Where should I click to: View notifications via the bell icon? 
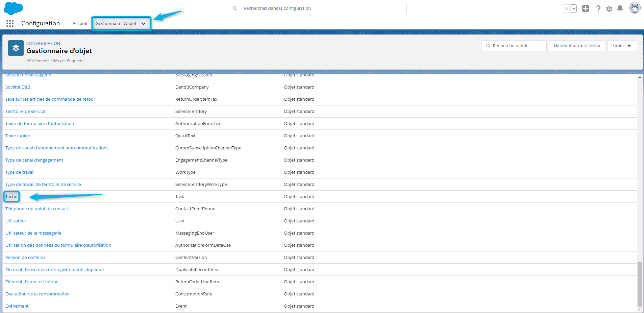click(x=620, y=8)
